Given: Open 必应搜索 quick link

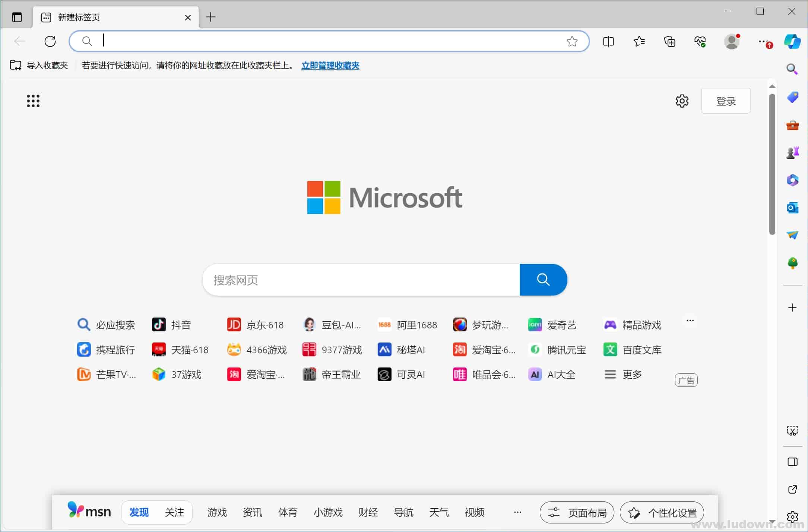Looking at the screenshot, I should tap(106, 325).
